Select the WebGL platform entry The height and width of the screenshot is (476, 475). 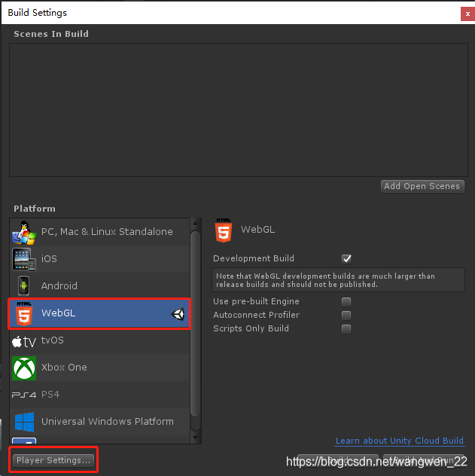pyautogui.click(x=100, y=313)
